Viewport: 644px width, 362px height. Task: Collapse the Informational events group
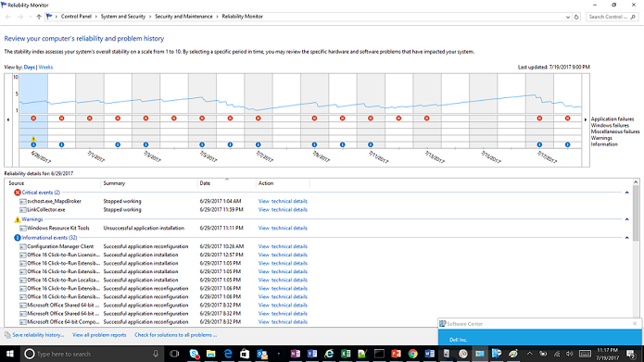626,238
